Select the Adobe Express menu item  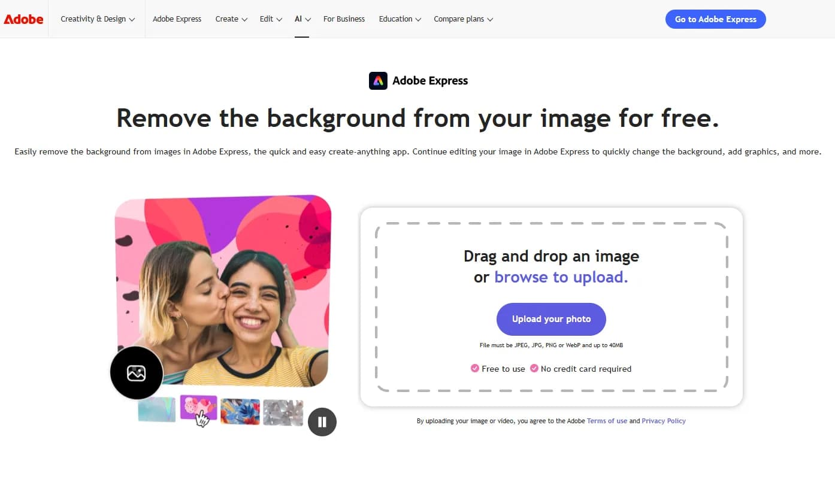(177, 19)
